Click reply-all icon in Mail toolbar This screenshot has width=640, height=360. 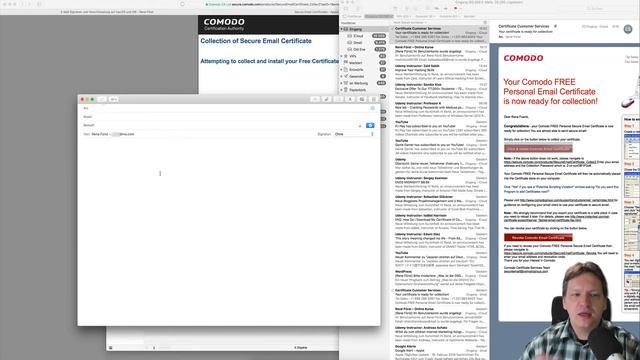437,8
